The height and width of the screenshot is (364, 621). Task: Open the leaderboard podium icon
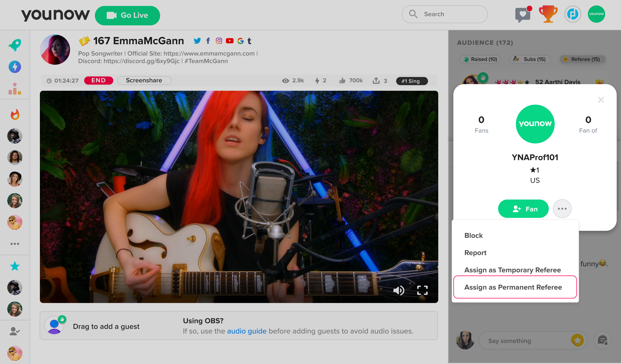tap(15, 88)
